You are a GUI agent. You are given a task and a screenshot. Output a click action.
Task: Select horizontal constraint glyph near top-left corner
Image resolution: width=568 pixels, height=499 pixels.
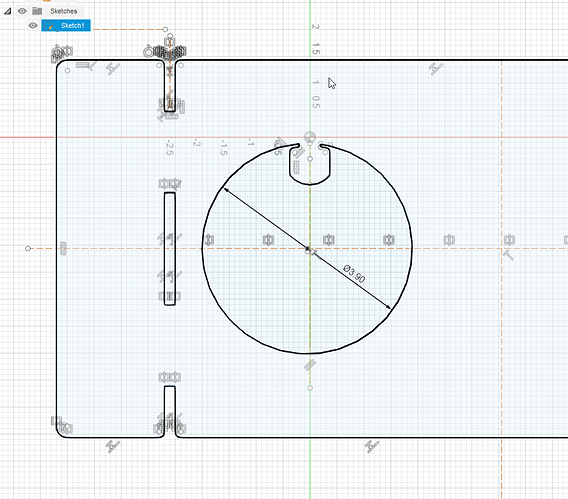click(x=83, y=65)
